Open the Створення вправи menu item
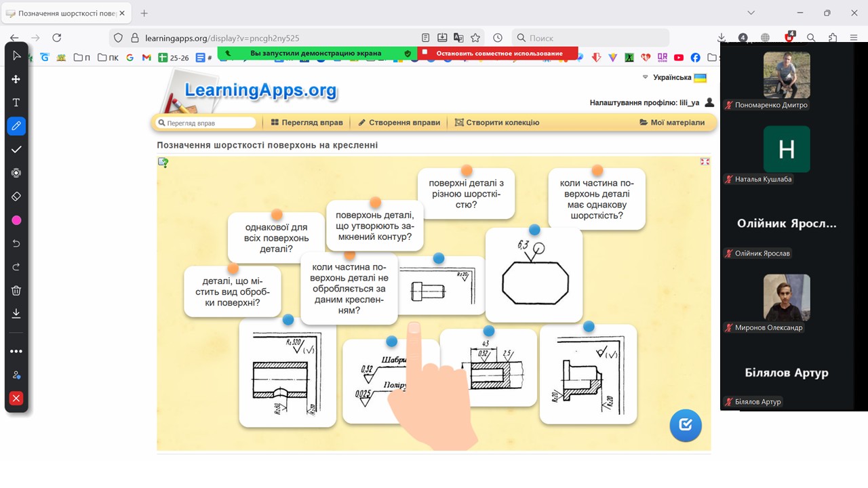868x488 pixels. [x=399, y=123]
